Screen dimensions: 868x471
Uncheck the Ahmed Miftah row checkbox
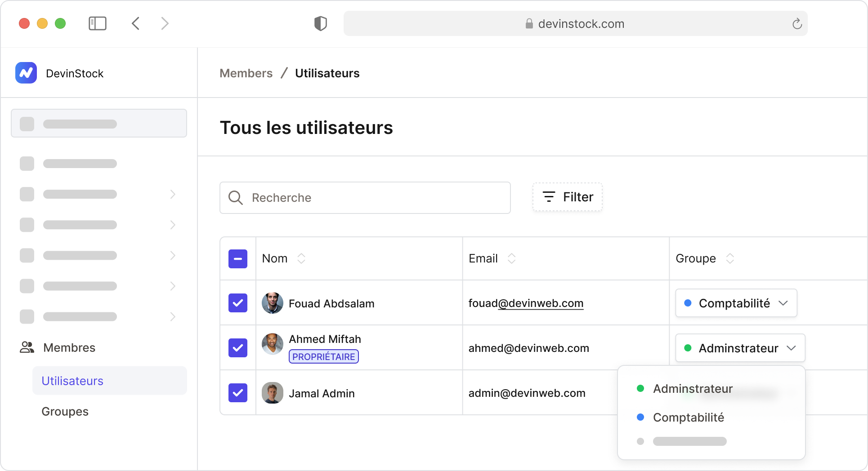click(238, 348)
